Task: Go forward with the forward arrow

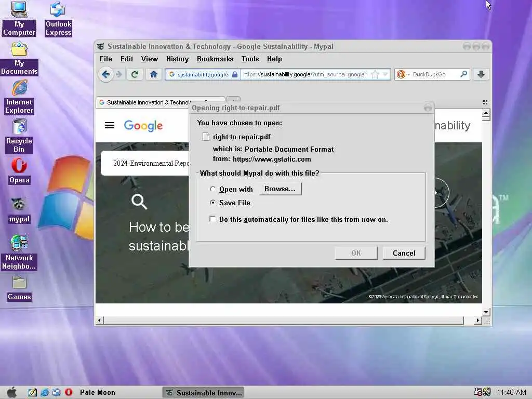Action: (x=119, y=74)
